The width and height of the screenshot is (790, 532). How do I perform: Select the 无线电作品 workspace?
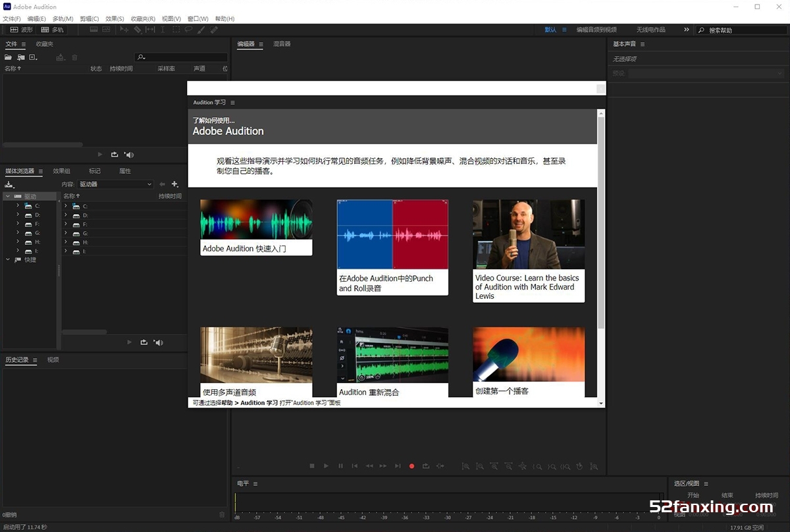tap(650, 30)
